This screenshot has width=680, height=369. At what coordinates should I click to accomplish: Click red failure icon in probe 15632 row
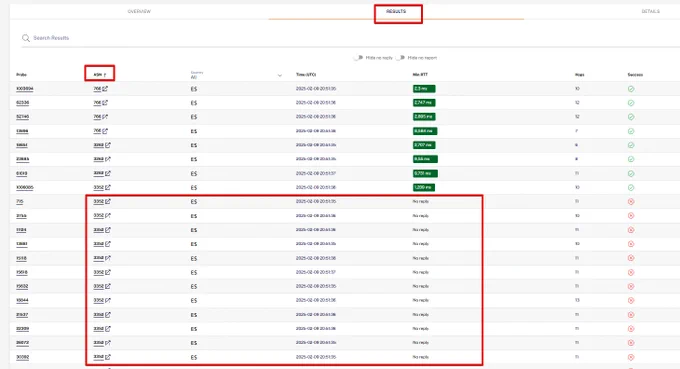click(631, 286)
